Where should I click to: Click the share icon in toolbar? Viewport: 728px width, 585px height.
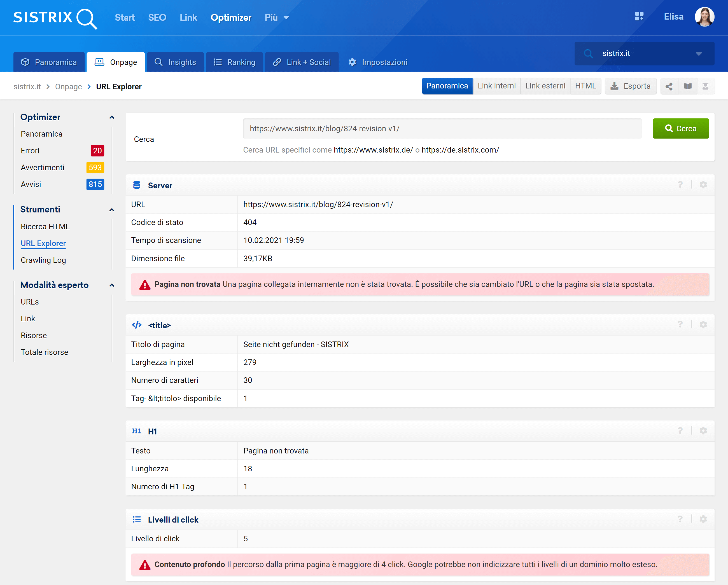point(669,86)
